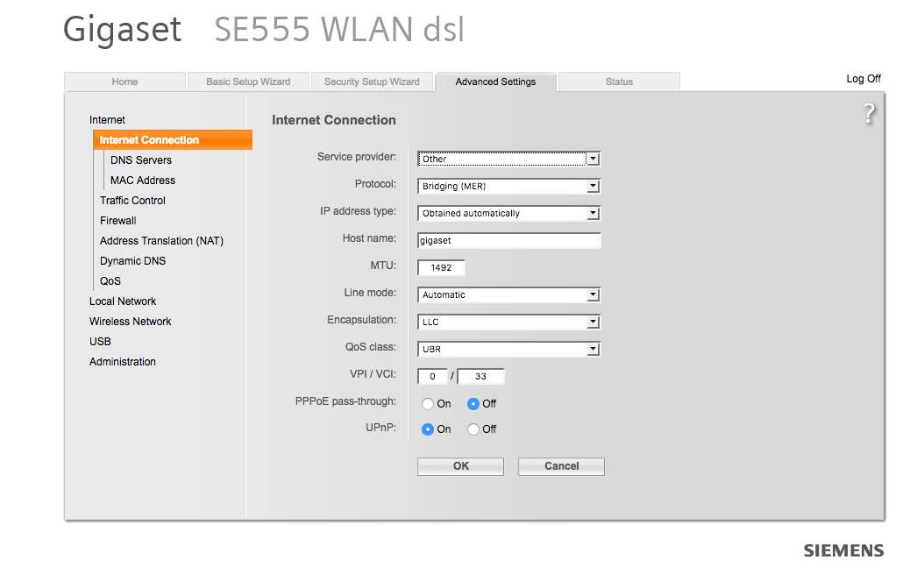Expand the Protocol dropdown

[508, 186]
